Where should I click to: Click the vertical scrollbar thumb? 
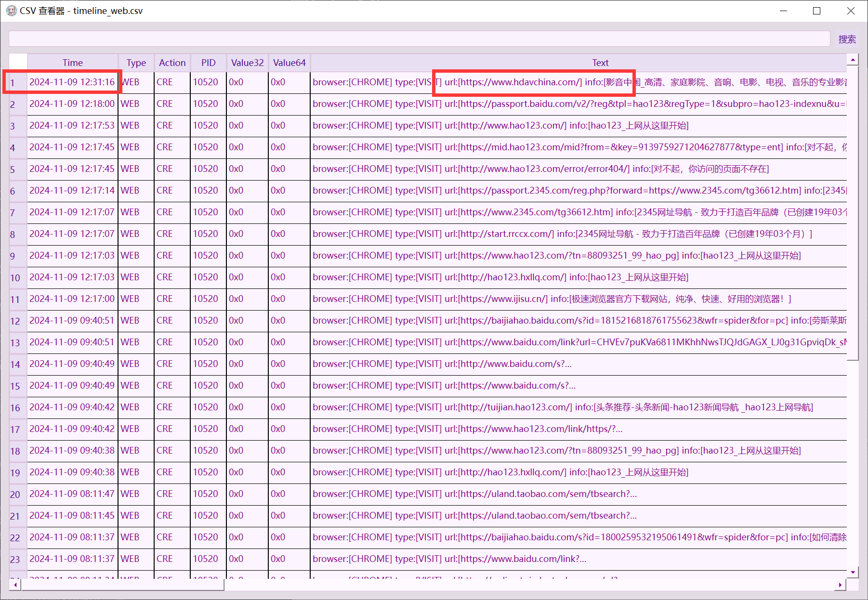tap(853, 213)
